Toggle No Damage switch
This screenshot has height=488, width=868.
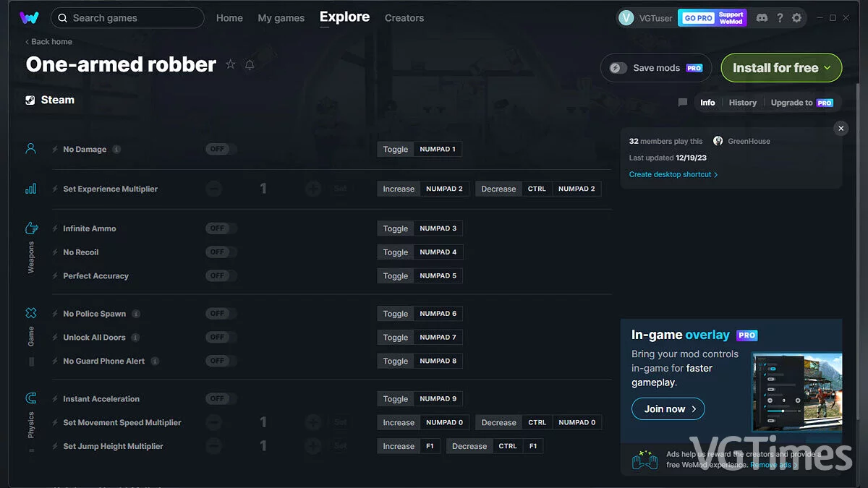click(x=220, y=149)
